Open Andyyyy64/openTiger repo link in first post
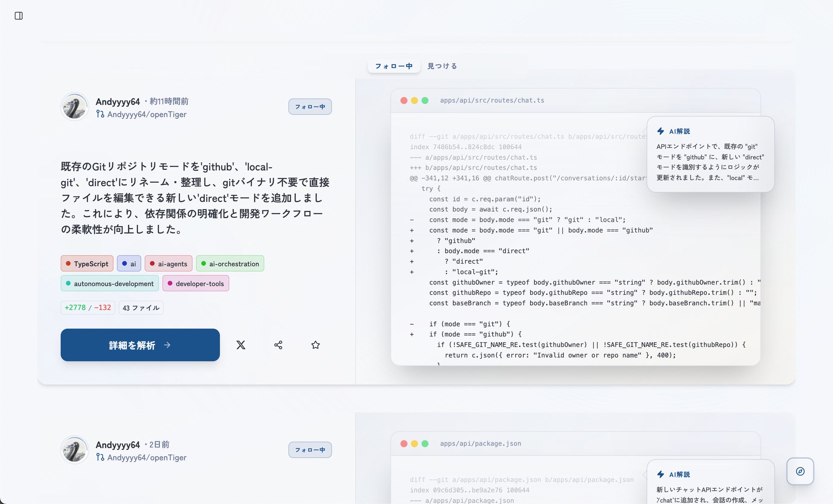Image resolution: width=833 pixels, height=504 pixels. point(147,114)
